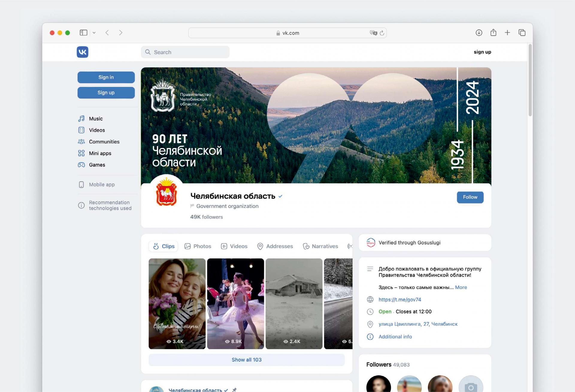575x392 pixels.
Task: Expand the sidebar options chevron dropdown
Action: [94, 33]
